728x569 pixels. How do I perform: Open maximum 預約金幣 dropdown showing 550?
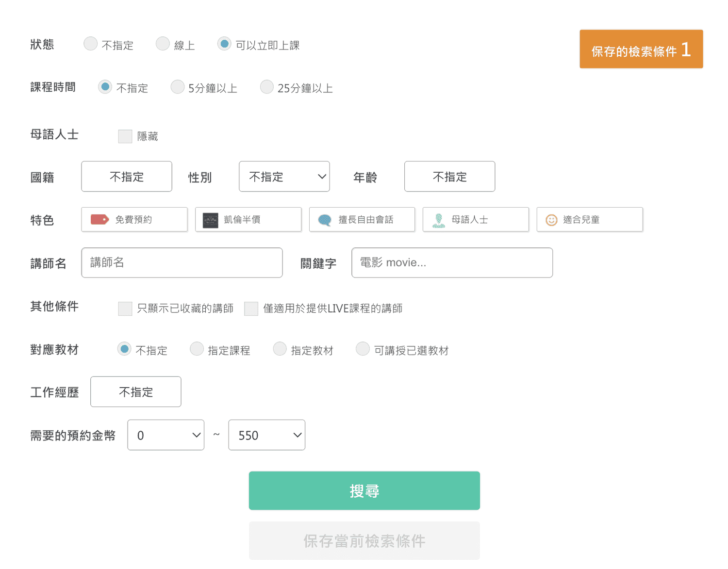click(267, 435)
